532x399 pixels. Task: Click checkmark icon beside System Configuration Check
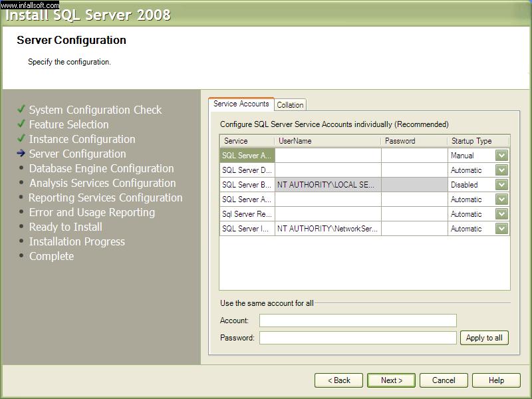pos(21,109)
